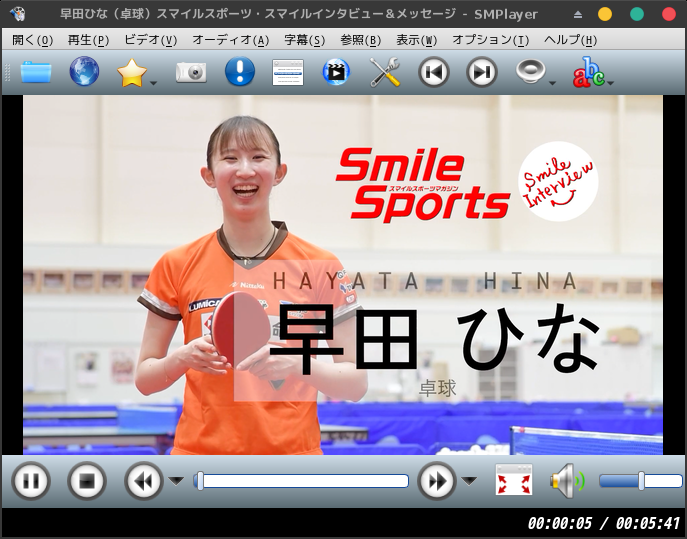The height and width of the screenshot is (539, 687).
Task: Open the YouTube browser film icon
Action: (x=336, y=72)
